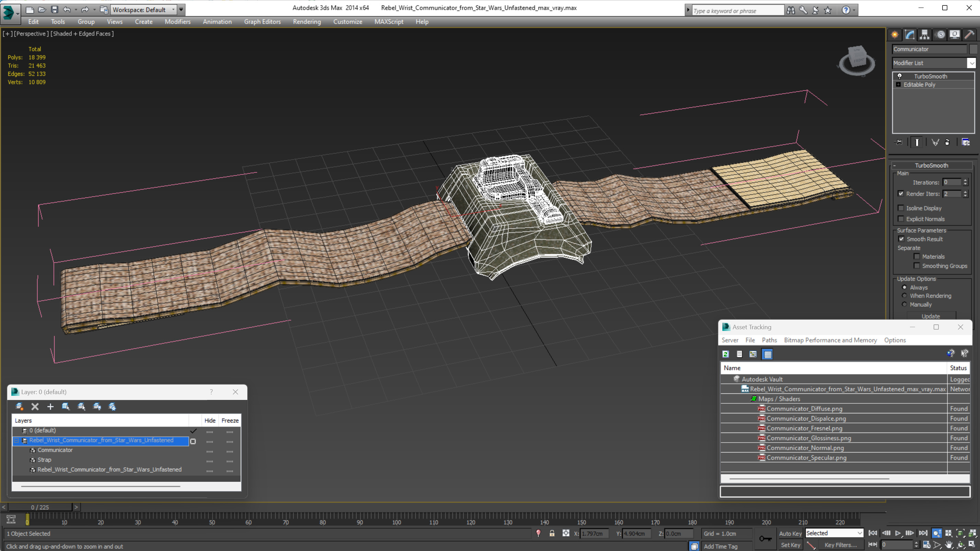
Task: Click the Undo arrow icon
Action: tap(67, 10)
